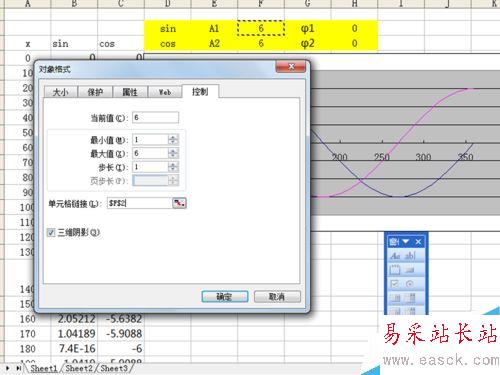Image resolution: width=500 pixels, height=375 pixels.
Task: Select the 'cos' heading cell in column C
Action: (121, 43)
